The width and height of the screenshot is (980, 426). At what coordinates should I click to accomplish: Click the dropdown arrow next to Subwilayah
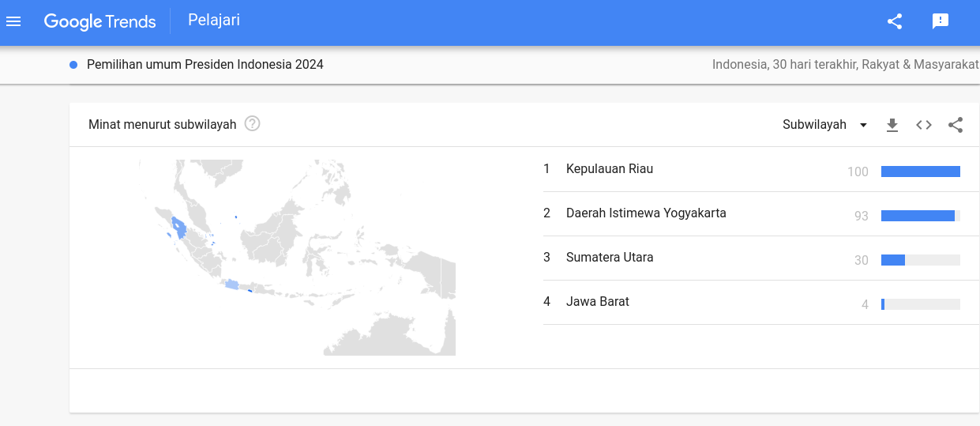(863, 125)
